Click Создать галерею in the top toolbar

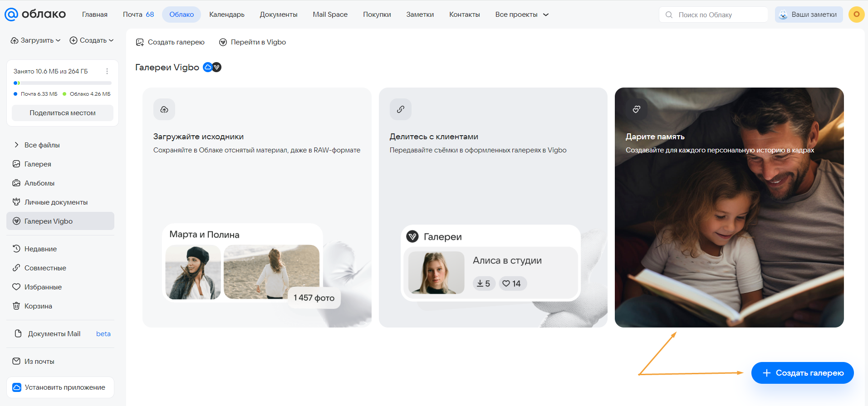click(171, 42)
